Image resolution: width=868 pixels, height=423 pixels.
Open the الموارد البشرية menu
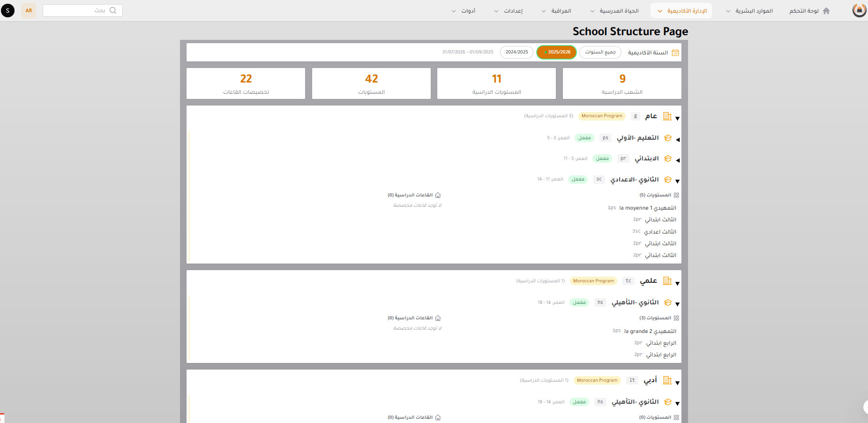coord(749,11)
